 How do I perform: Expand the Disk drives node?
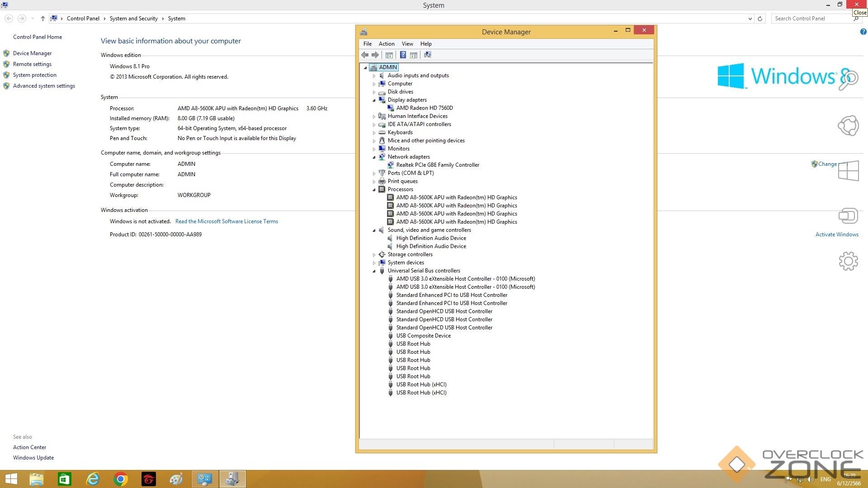click(x=374, y=92)
